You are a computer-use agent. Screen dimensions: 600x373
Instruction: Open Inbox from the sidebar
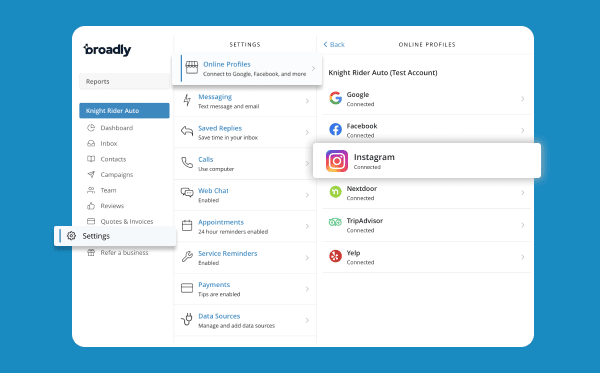(x=109, y=143)
